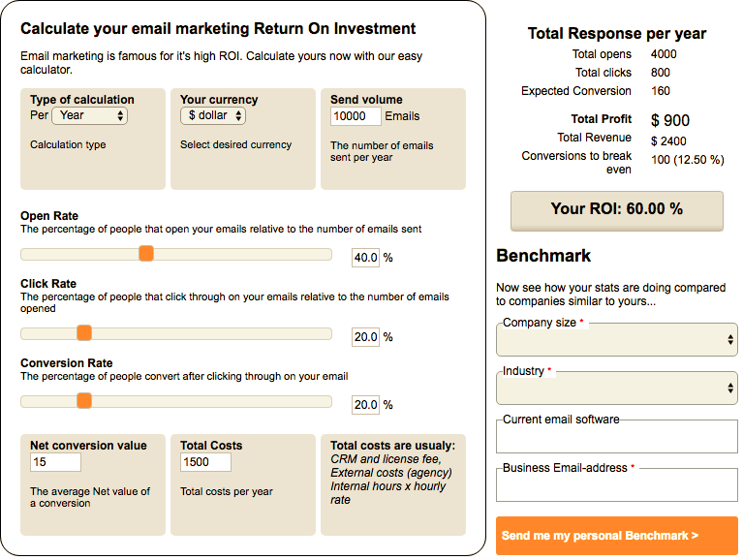Click the Your ROI result button
743x560 pixels.
point(616,209)
